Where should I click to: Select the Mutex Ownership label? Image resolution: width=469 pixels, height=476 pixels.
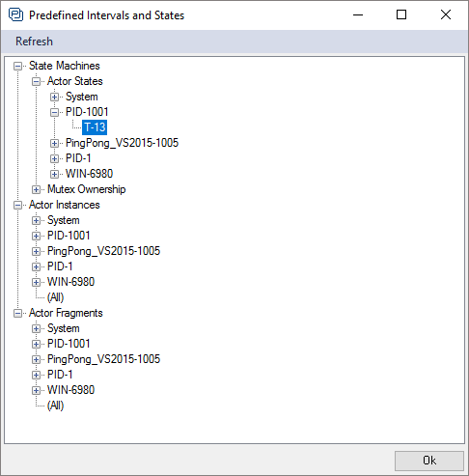pos(87,189)
